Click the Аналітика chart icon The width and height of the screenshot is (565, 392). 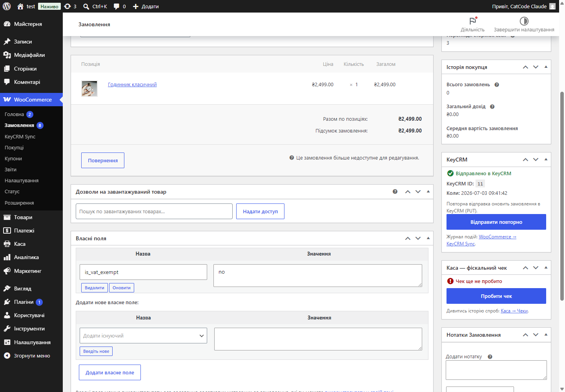click(x=7, y=257)
